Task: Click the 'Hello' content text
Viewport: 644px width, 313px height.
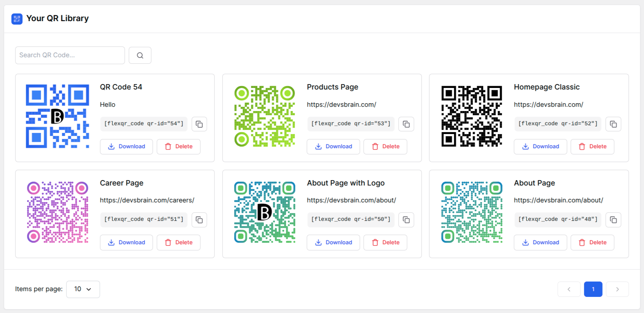Action: [108, 105]
